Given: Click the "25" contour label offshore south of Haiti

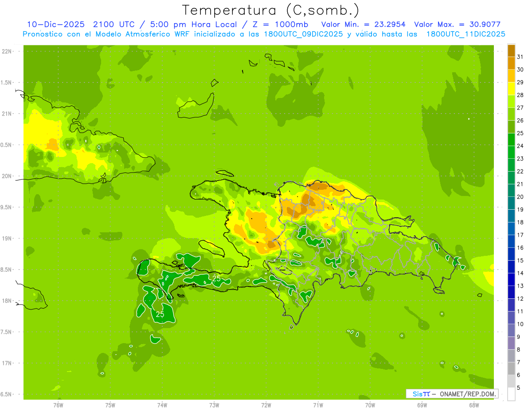Looking at the screenshot, I should coord(160,314).
